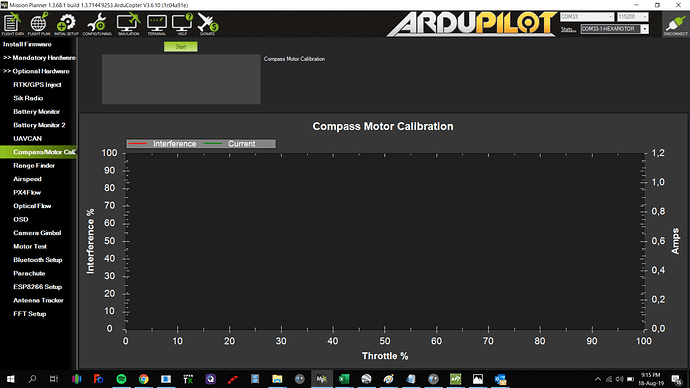Click the taskbar clock showing 9:15 PM
The width and height of the screenshot is (690, 388).
pyautogui.click(x=651, y=379)
